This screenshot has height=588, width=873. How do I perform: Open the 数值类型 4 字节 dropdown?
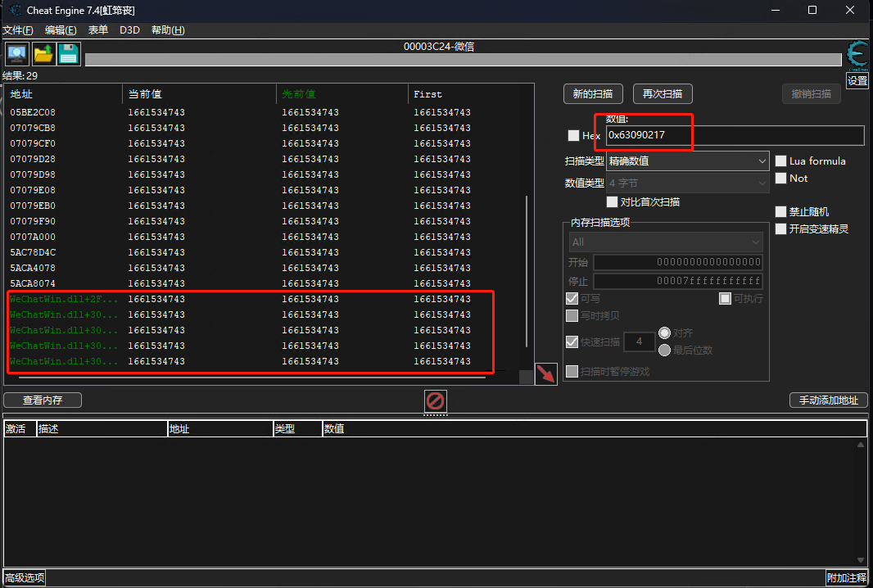[x=688, y=183]
